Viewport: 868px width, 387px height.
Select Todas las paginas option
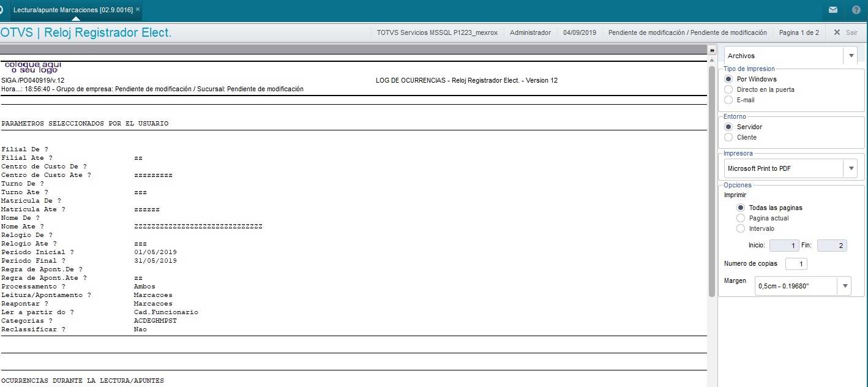(x=741, y=208)
